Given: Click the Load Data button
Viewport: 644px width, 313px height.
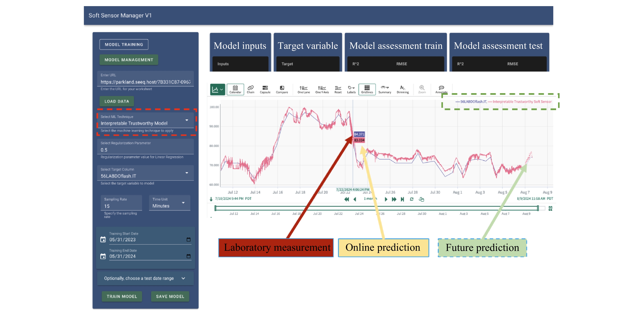Looking at the screenshot, I should tap(117, 101).
